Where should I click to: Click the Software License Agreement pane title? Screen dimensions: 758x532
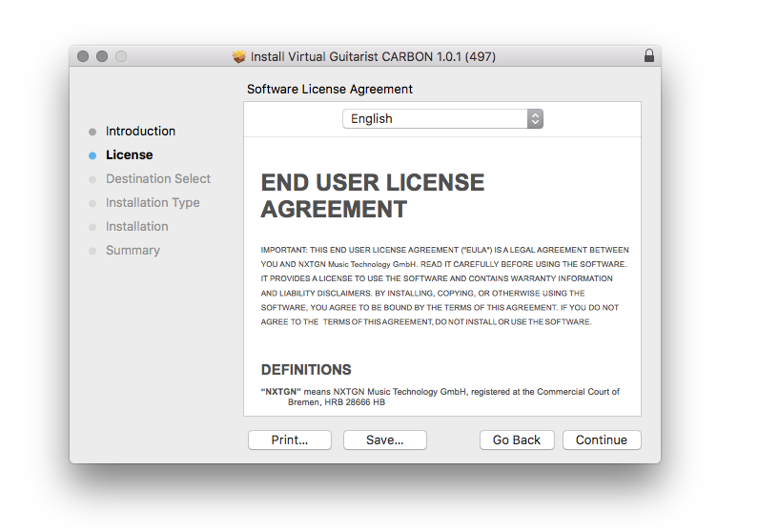330,89
